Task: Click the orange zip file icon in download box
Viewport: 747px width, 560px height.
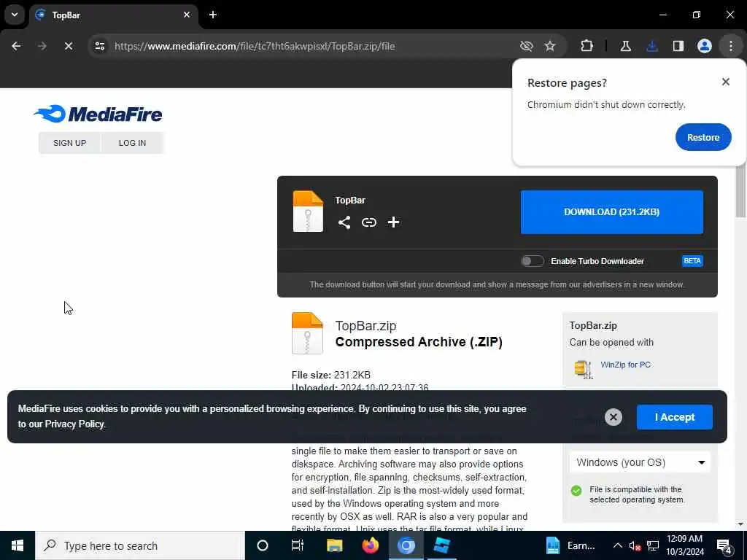Action: (308, 211)
